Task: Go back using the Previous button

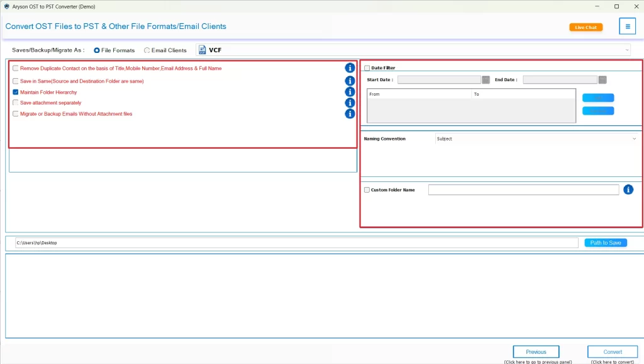Action: click(536, 352)
